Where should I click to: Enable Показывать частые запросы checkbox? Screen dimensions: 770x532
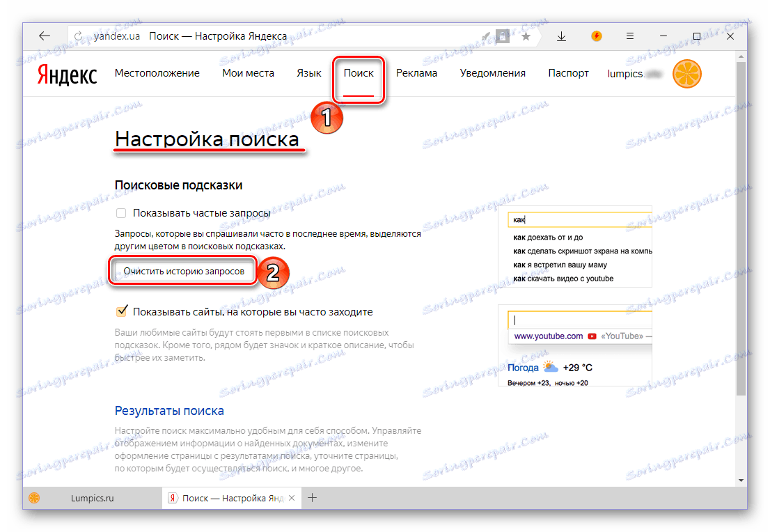(121, 213)
